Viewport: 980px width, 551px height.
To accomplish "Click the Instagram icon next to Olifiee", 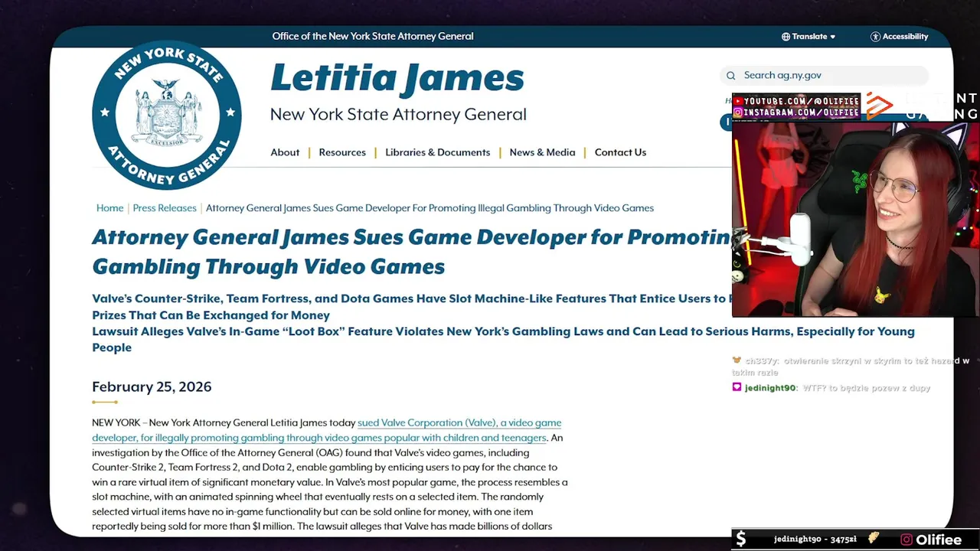I will [x=906, y=540].
